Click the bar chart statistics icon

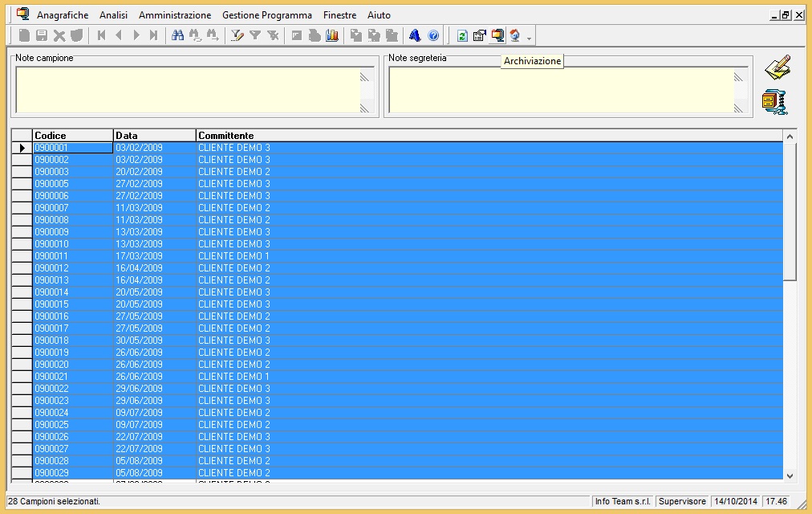pos(332,35)
